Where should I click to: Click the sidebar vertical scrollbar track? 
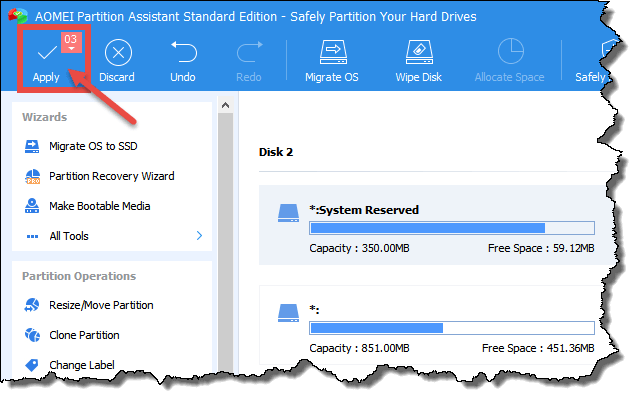pos(225,243)
